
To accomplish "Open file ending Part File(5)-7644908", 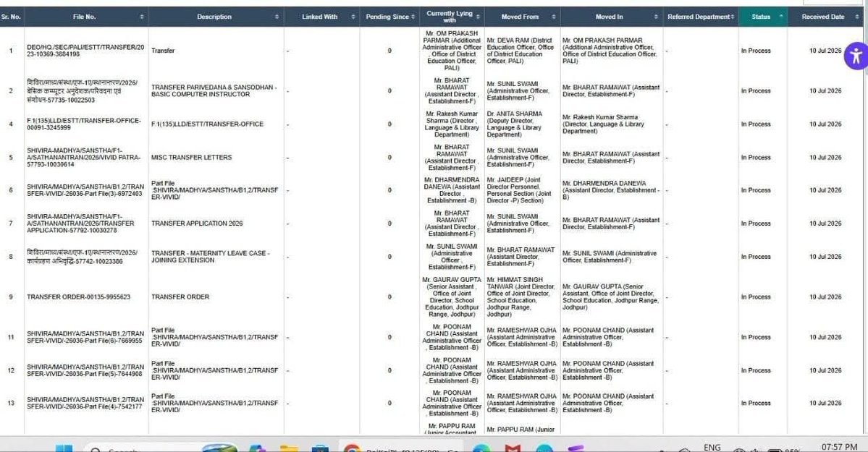I will click(x=85, y=371).
